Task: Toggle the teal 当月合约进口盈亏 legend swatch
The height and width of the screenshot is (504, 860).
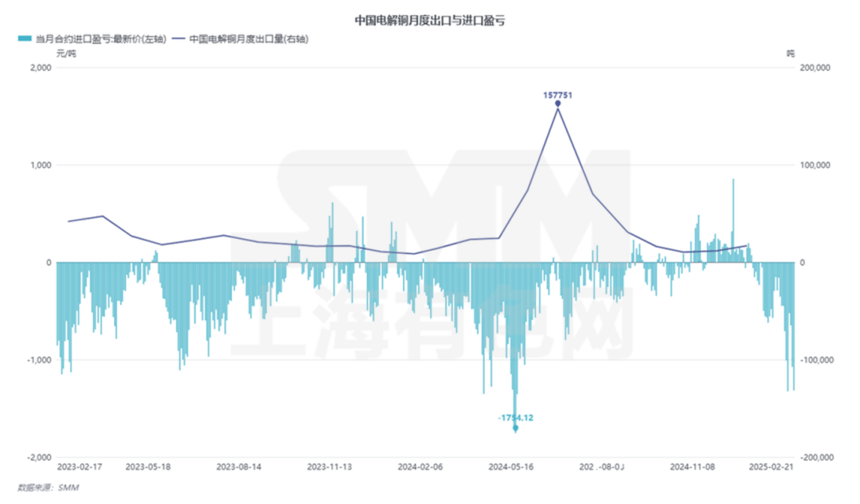Action: (24, 37)
